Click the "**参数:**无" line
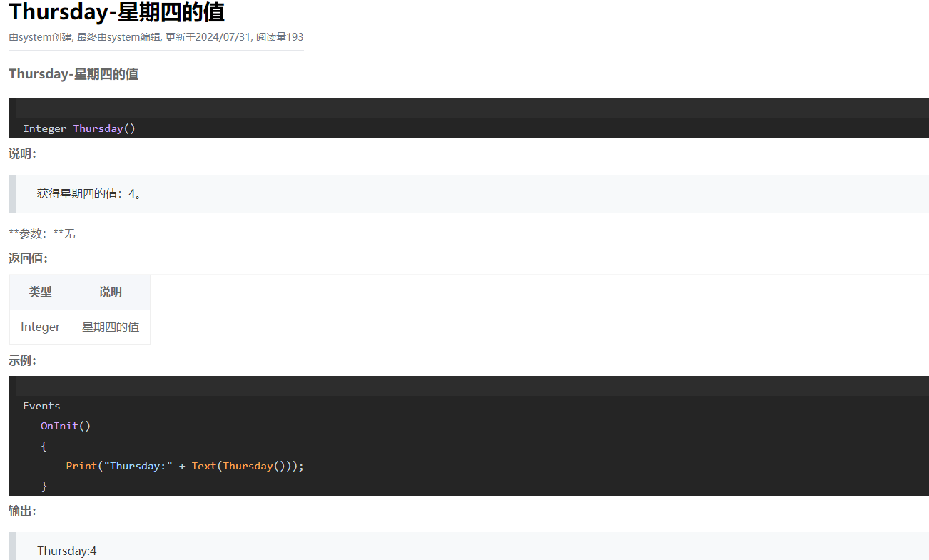 coord(42,233)
